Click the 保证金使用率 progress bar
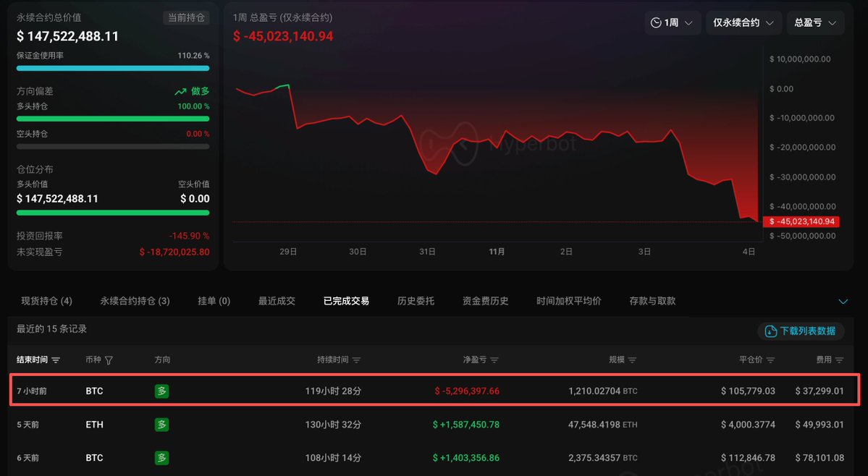 (113, 69)
